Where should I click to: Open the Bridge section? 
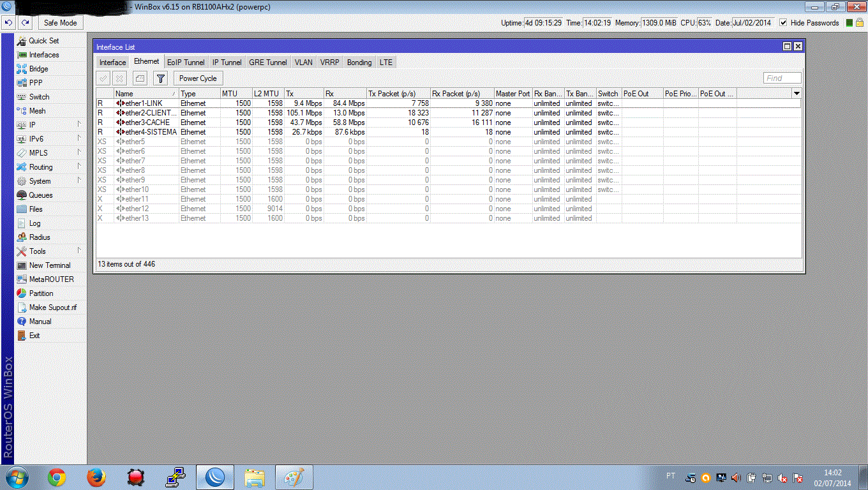tap(38, 69)
